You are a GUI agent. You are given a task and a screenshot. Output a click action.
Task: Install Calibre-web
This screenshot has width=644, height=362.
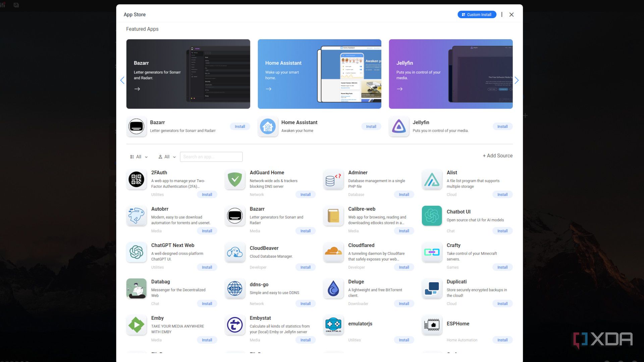pos(404,231)
